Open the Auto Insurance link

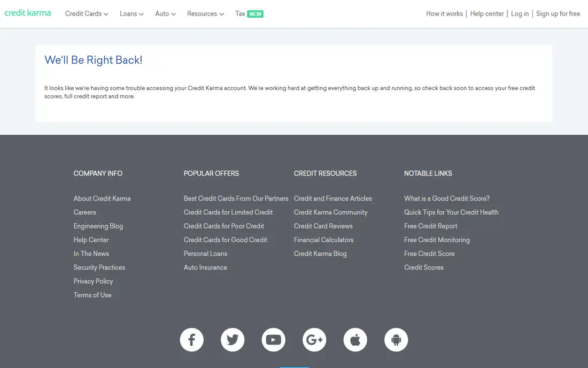point(205,267)
